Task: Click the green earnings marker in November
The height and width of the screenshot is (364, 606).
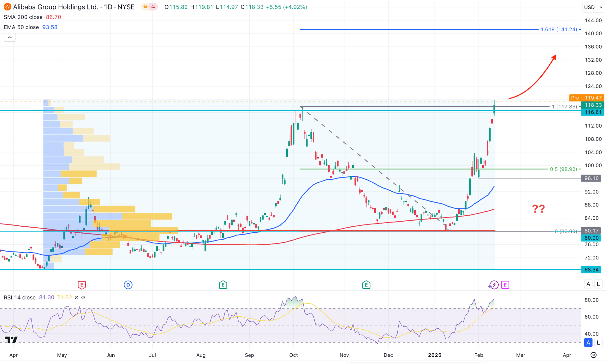Action: [x=366, y=285]
